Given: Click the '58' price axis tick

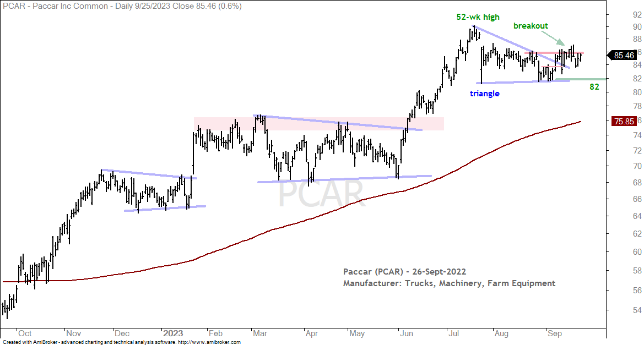Looking at the screenshot, I should click(x=637, y=271).
